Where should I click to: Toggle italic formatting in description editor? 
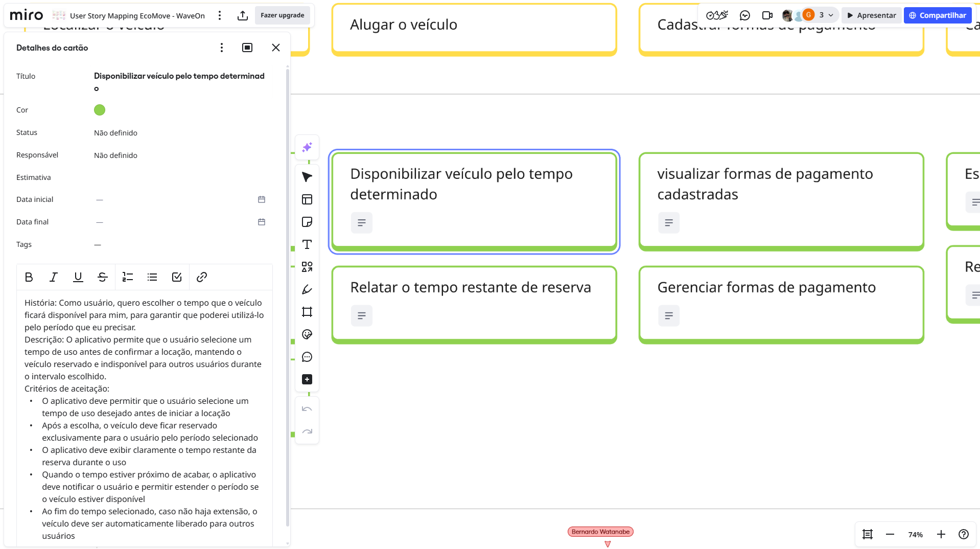pyautogui.click(x=53, y=277)
